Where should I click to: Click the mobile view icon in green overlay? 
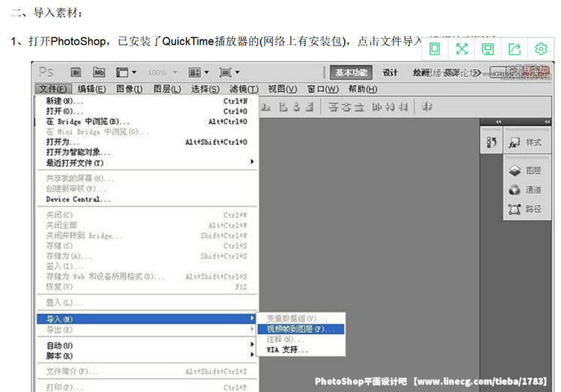(x=435, y=49)
